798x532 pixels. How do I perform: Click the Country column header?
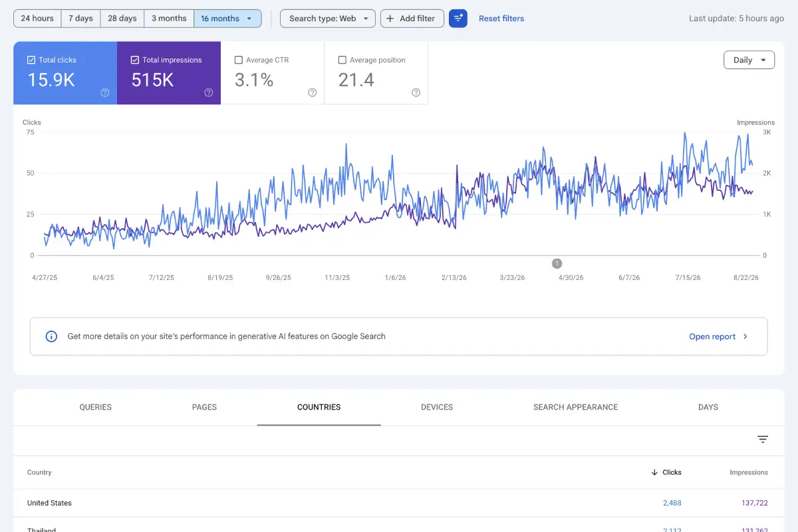(39, 472)
